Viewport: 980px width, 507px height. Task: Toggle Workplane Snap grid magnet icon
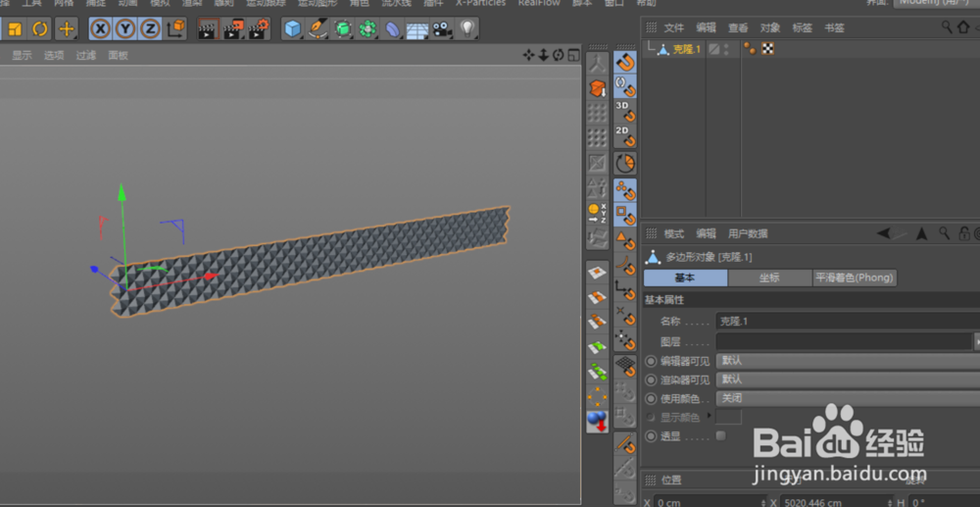(625, 367)
